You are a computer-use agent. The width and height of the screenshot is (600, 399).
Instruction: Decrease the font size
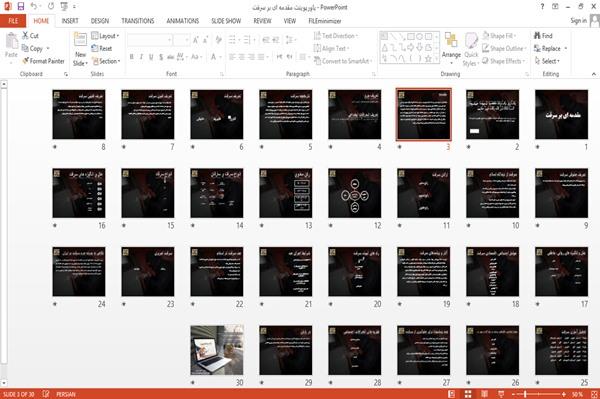click(x=206, y=40)
